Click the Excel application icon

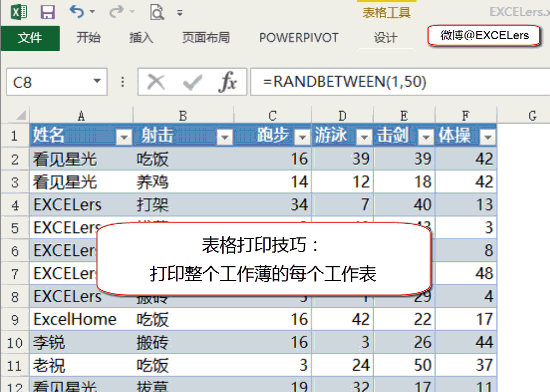19,12
